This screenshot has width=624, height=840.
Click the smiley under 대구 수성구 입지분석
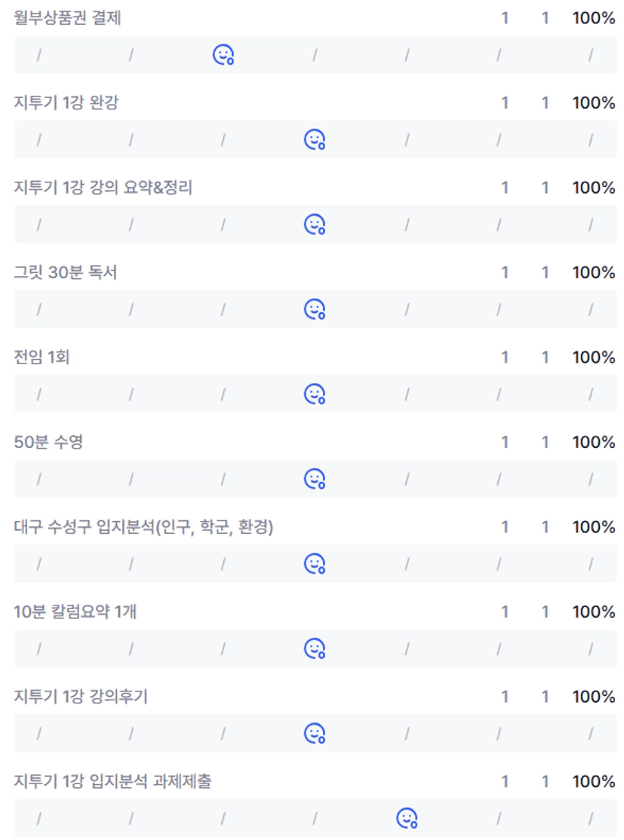tap(314, 563)
